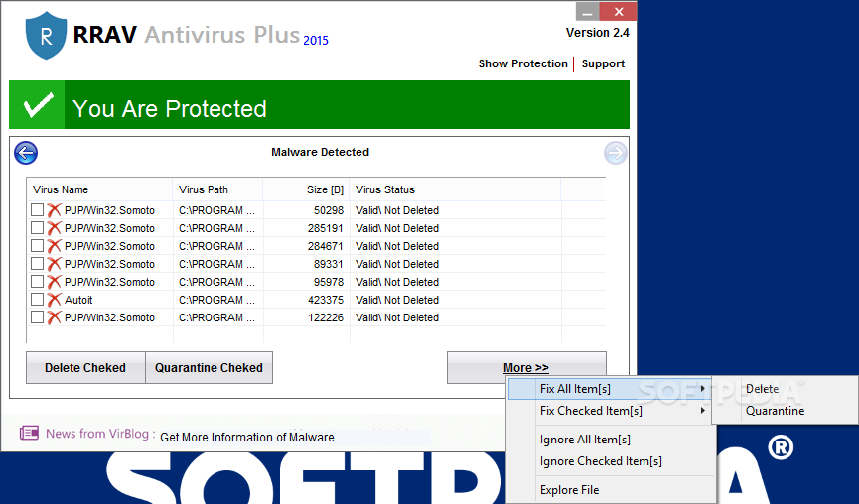Screen dimensions: 859x504
Task: Click Valid\ Not Deleted status in Autoit row
Action: click(397, 300)
